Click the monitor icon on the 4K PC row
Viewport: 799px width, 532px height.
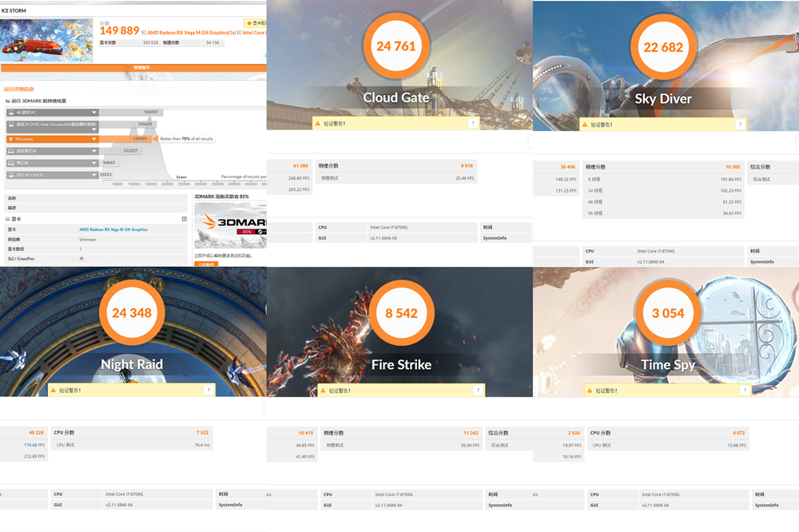(10, 113)
